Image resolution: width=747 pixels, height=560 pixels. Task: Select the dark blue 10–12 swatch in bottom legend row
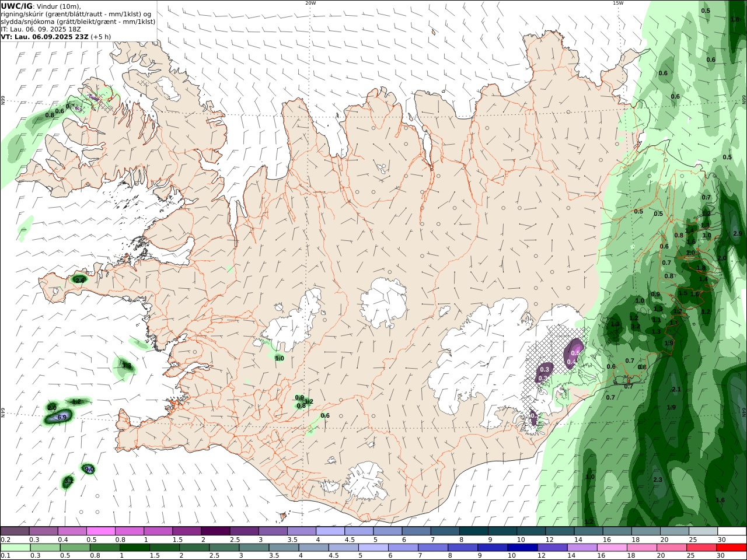522,547
